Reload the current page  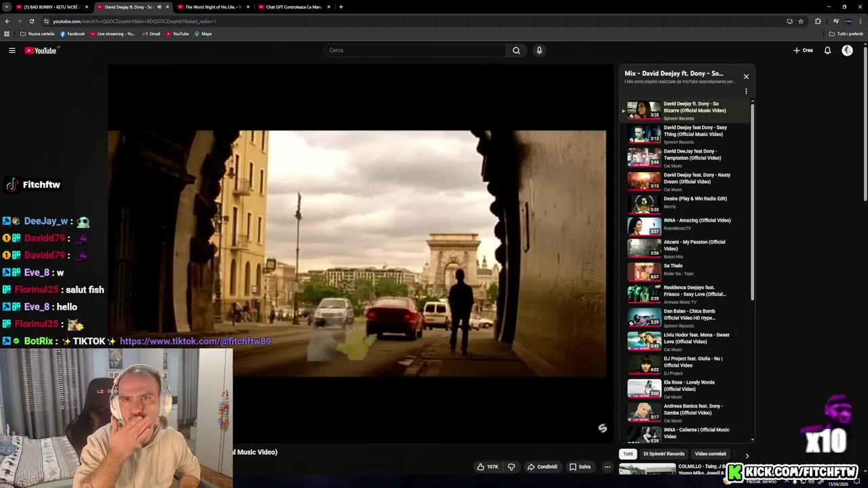(32, 21)
